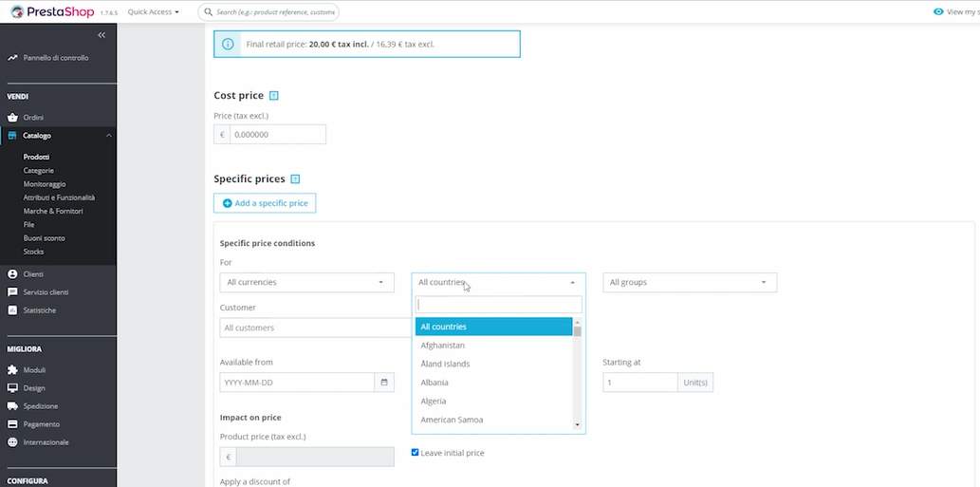Collapse the sidebar with the double-chevron icon
Viewport: 980px width, 487px height.
tap(102, 35)
